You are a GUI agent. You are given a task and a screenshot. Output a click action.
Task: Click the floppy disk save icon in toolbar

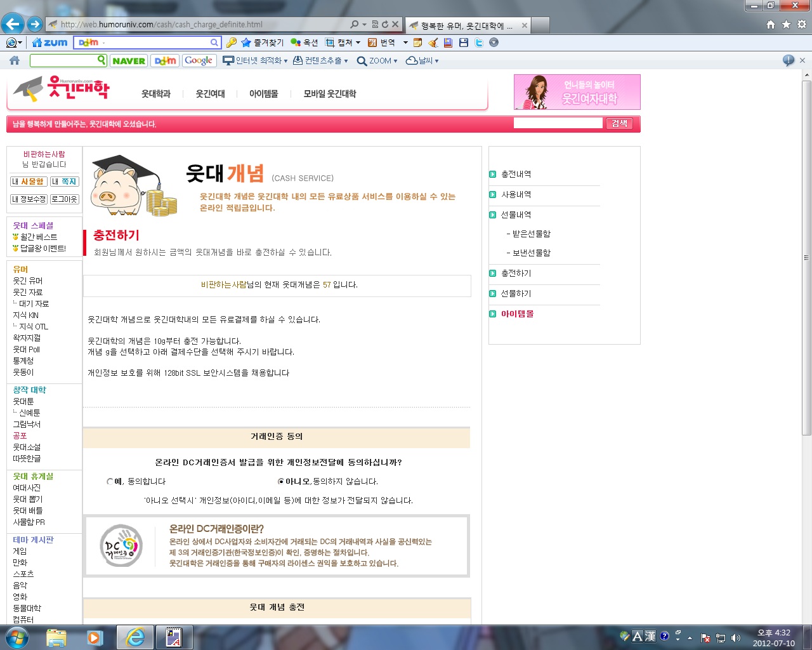[x=464, y=43]
